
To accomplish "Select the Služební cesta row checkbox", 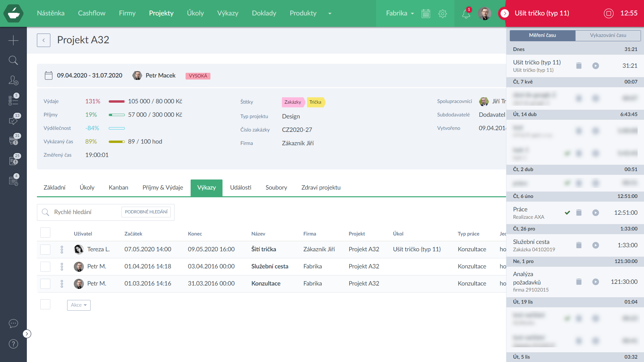I will 45,267.
